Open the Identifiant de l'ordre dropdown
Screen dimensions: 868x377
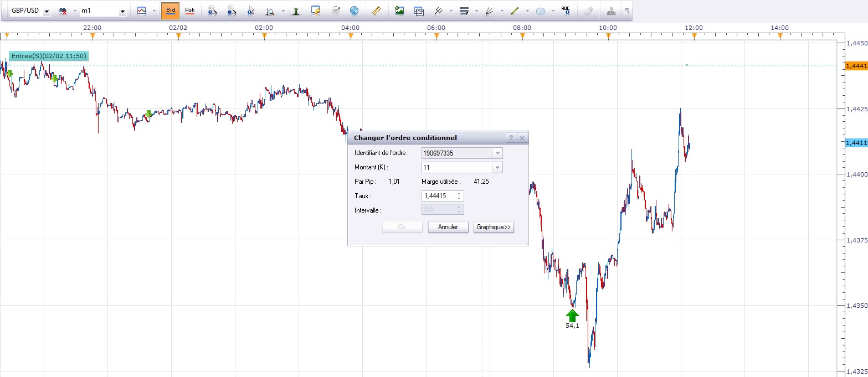point(497,153)
